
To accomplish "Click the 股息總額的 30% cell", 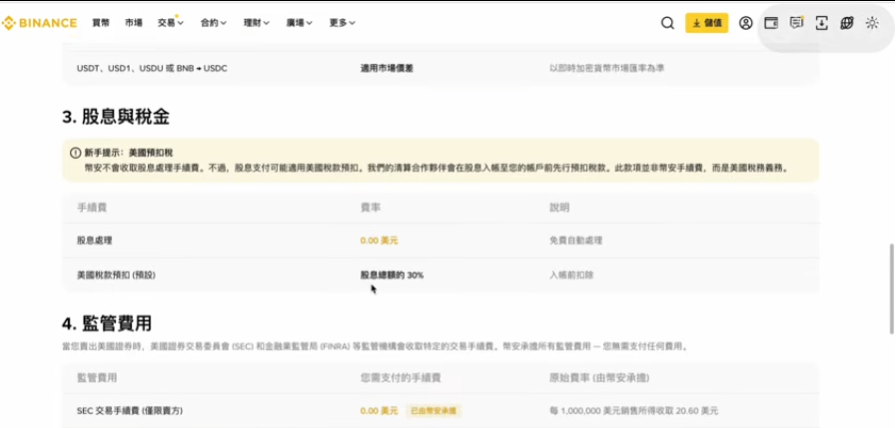I will click(392, 275).
